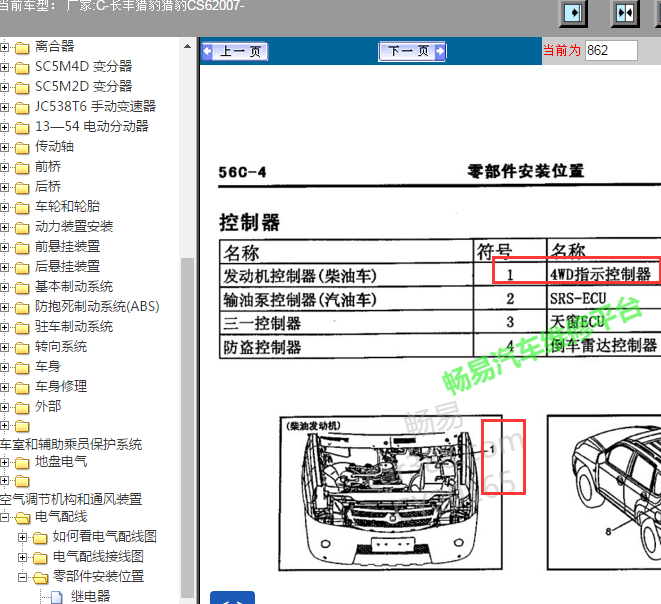Expand the 前桥 tree node

4,167
